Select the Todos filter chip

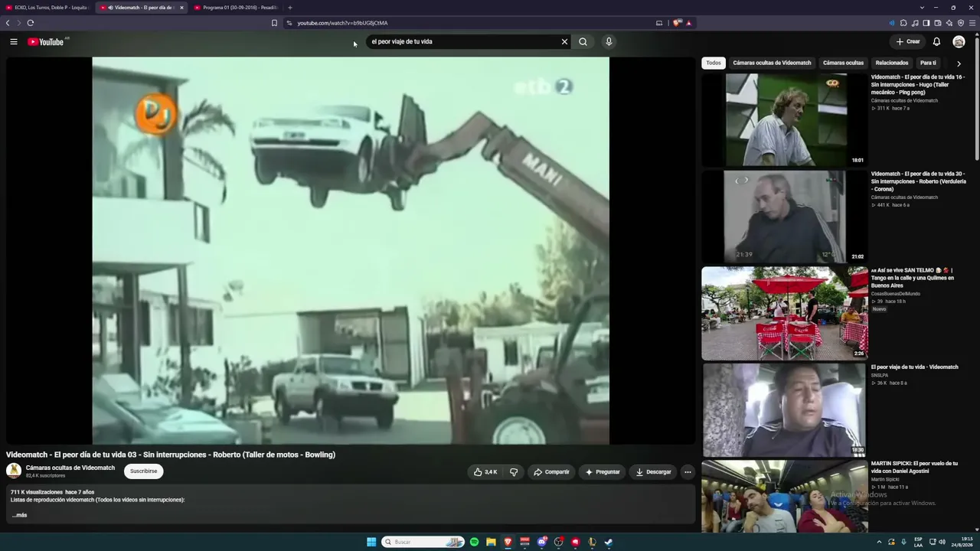(714, 63)
